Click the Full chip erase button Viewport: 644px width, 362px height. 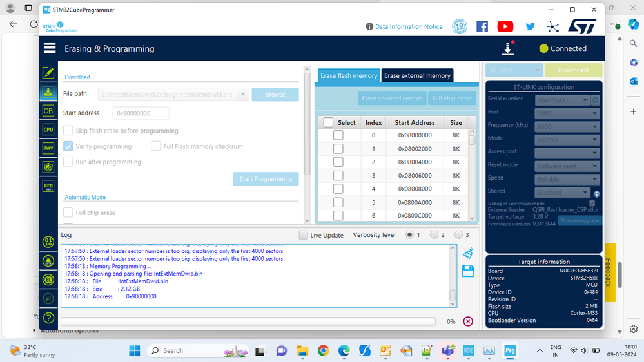pyautogui.click(x=452, y=99)
